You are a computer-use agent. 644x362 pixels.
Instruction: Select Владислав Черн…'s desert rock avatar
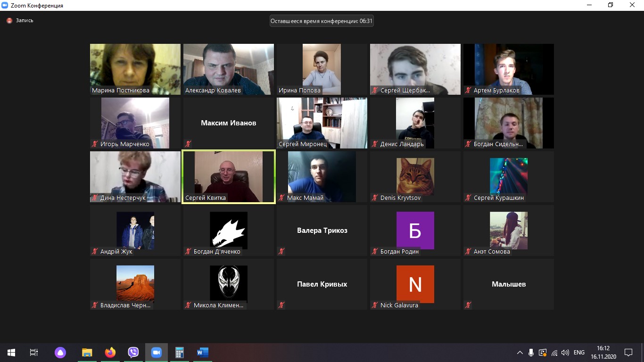(135, 284)
